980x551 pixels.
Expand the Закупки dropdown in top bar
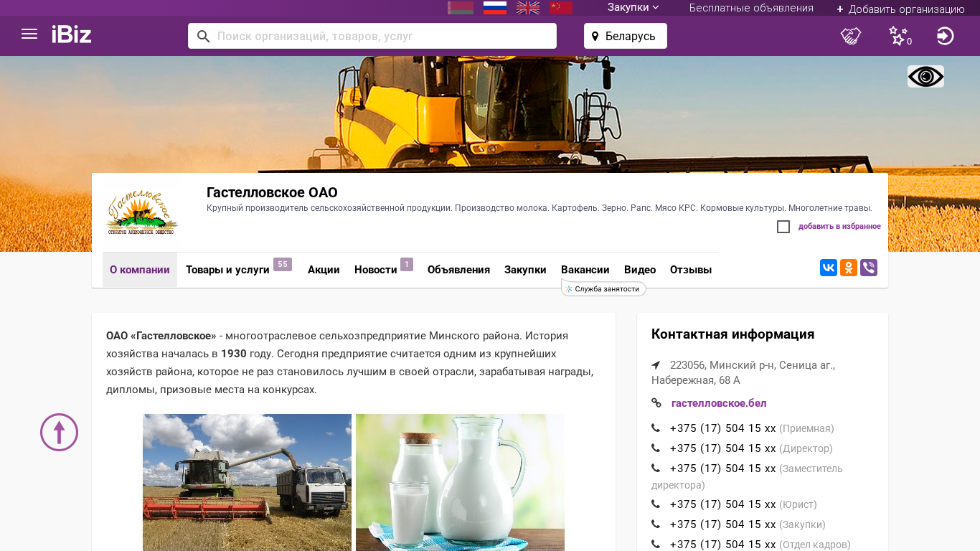[x=633, y=8]
